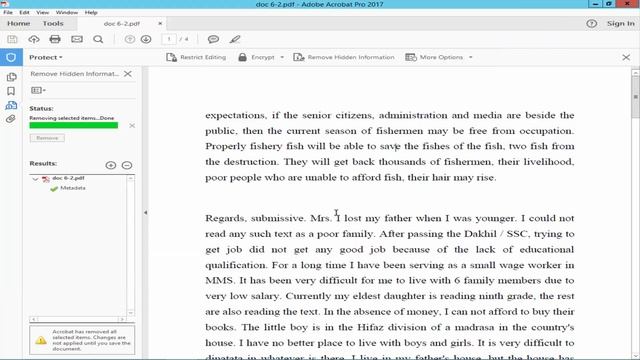Switch to the Tools tab

click(x=53, y=24)
